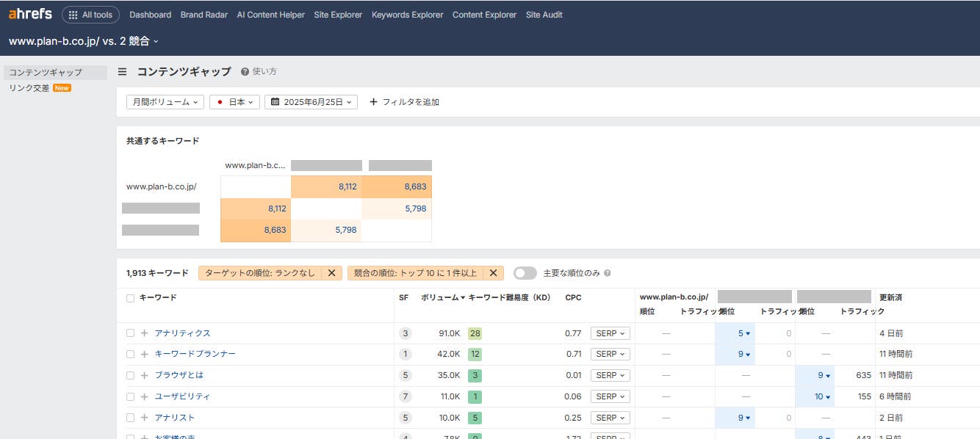Check the box for ブラウザとは
The width and height of the screenshot is (980, 439).
[x=130, y=375]
